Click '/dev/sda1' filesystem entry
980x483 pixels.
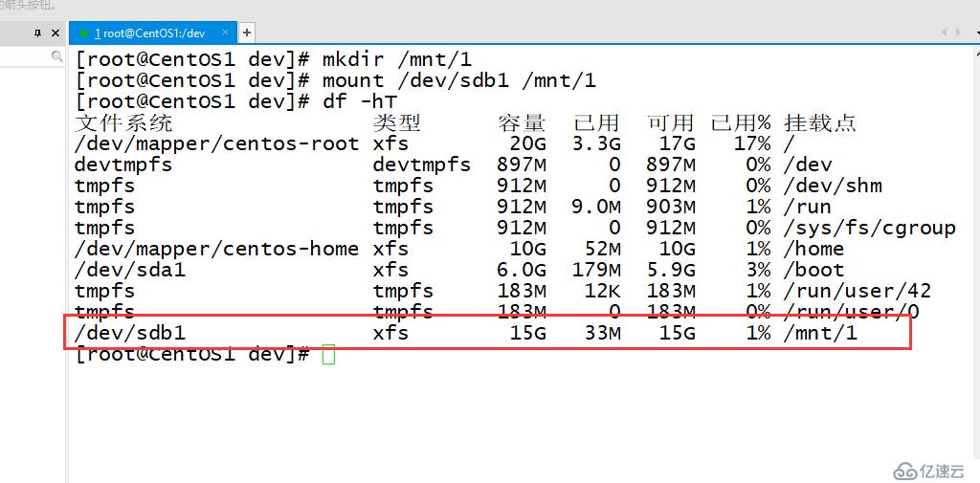point(130,270)
